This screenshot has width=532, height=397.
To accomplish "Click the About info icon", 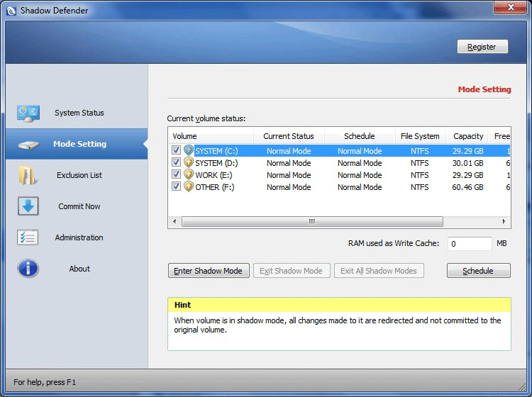I will (x=28, y=269).
